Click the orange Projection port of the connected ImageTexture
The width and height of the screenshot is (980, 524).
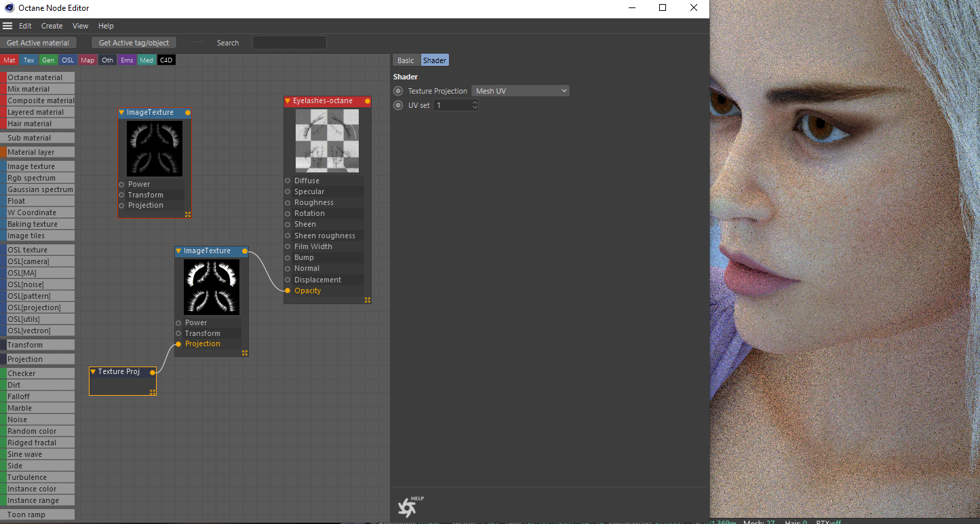178,344
